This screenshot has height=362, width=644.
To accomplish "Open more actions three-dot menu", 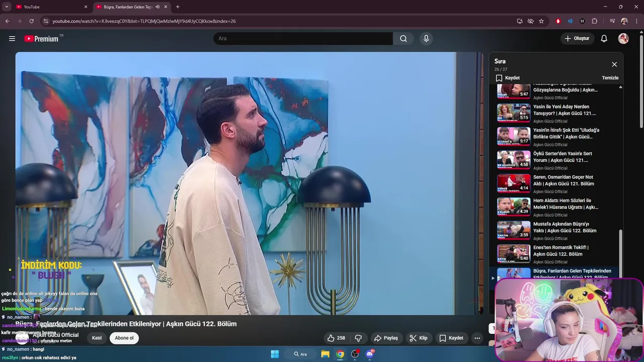I will point(477,338).
